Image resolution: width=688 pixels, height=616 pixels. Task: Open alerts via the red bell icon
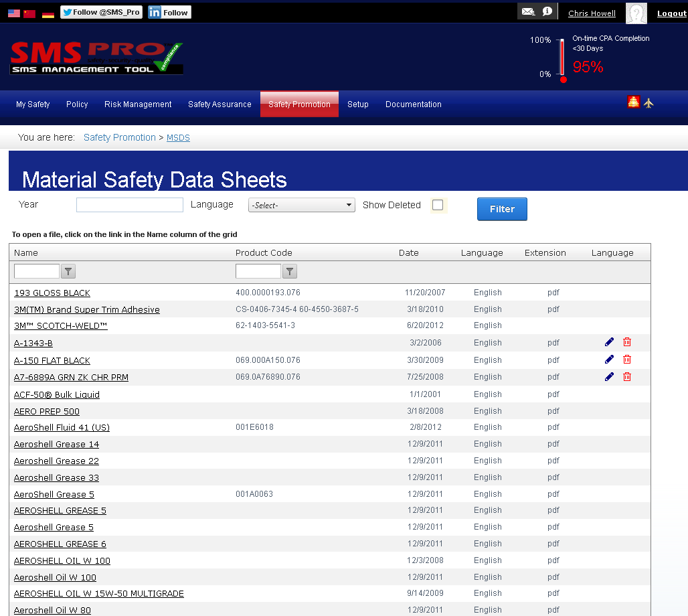coord(633,101)
